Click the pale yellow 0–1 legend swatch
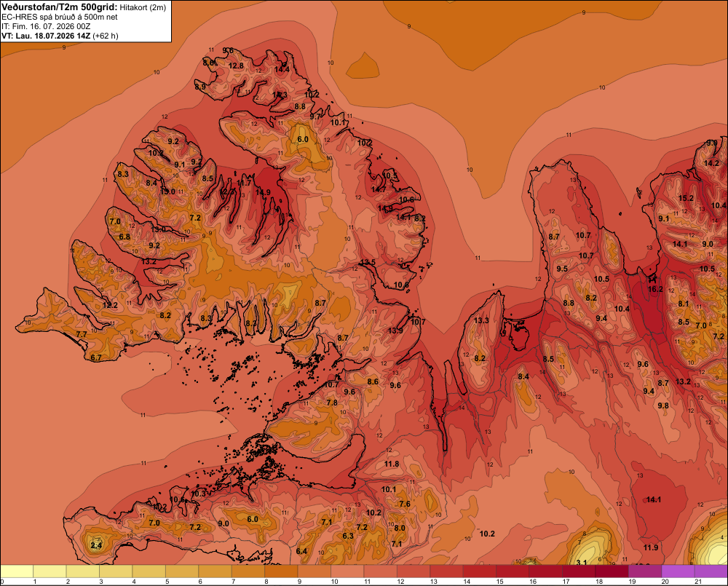Viewport: 728px width, 586px height. 17,571
